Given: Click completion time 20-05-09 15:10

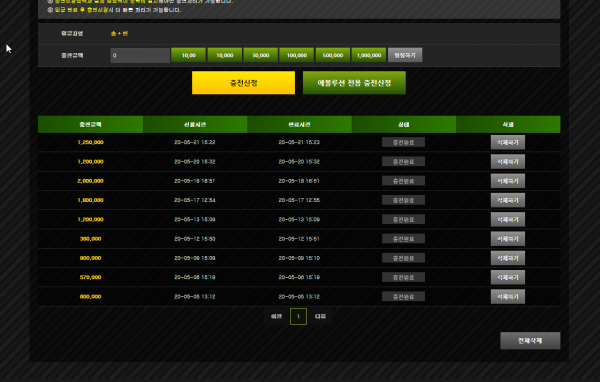Looking at the screenshot, I should 299,258.
